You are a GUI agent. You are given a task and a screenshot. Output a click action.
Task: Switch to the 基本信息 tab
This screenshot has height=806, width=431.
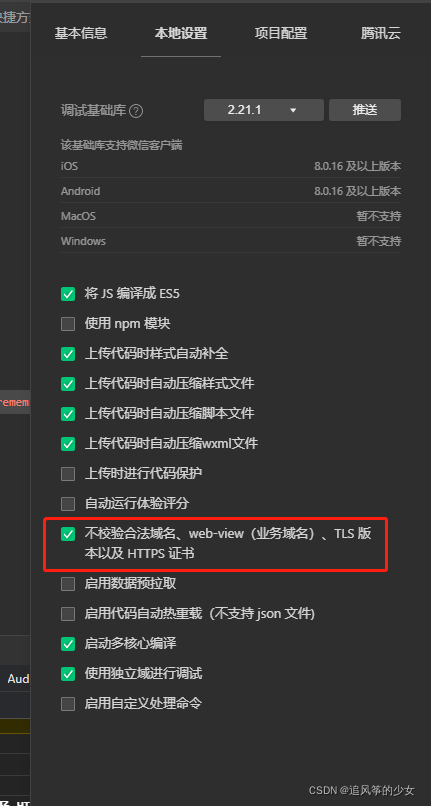(x=81, y=34)
